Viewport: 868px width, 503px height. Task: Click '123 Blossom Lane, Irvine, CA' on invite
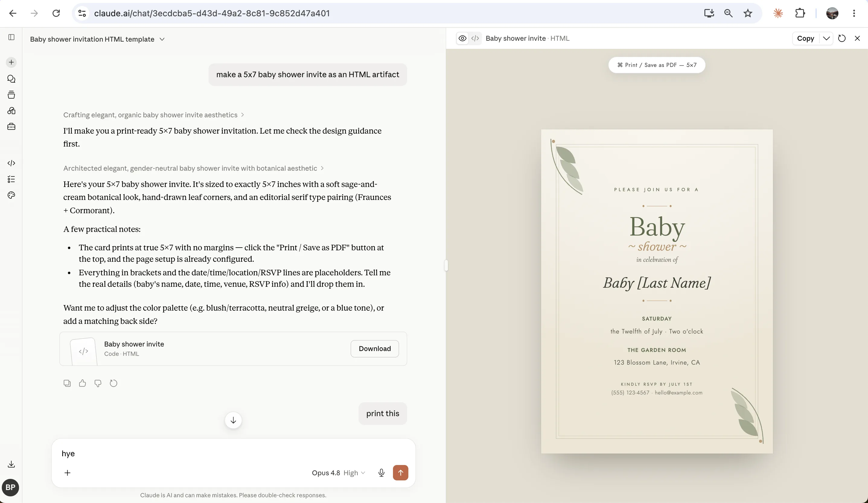(x=657, y=362)
